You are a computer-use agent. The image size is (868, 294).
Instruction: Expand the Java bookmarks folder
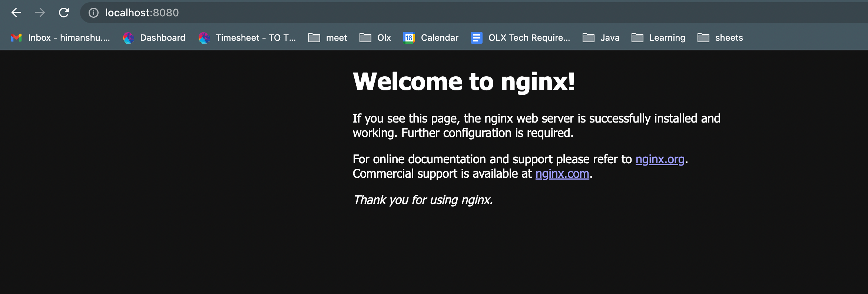pyautogui.click(x=601, y=38)
